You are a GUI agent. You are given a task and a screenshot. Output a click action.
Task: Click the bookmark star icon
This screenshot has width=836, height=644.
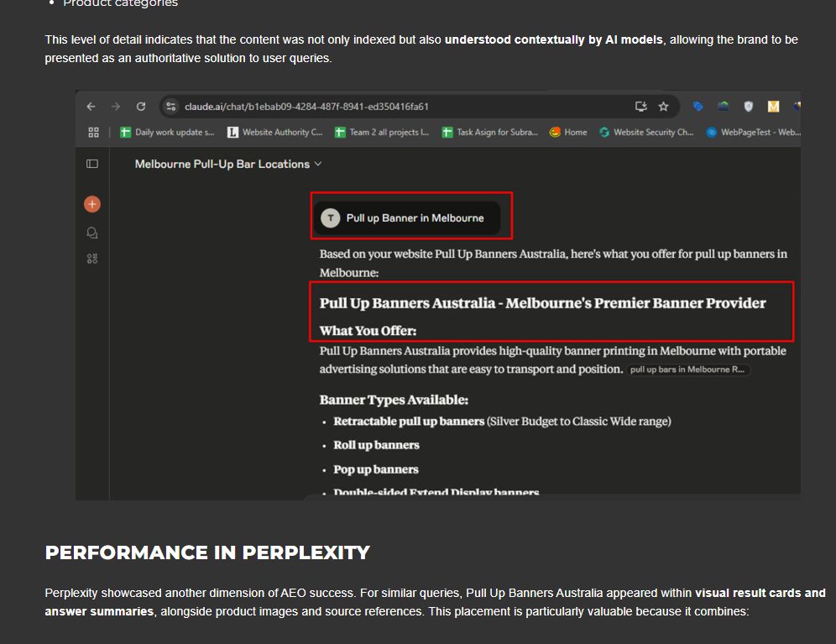663,107
